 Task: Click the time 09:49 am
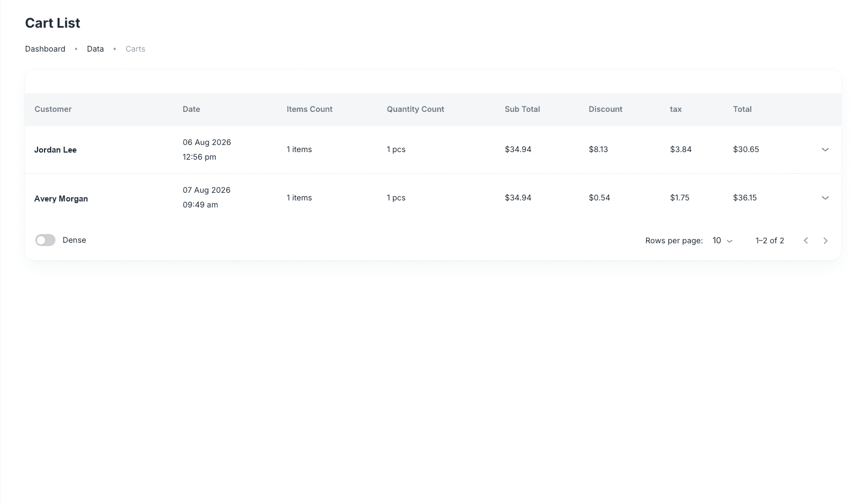[x=200, y=205]
